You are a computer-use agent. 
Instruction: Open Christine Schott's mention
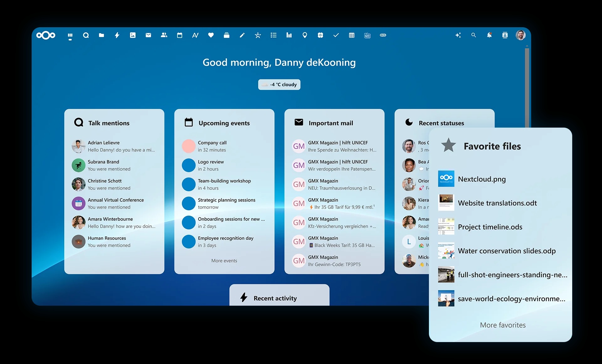tap(114, 185)
